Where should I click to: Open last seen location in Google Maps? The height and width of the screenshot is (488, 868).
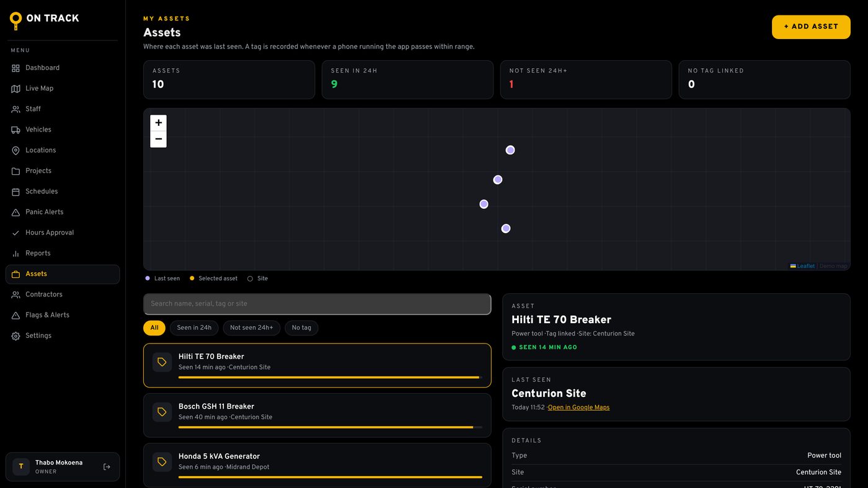[x=578, y=407]
